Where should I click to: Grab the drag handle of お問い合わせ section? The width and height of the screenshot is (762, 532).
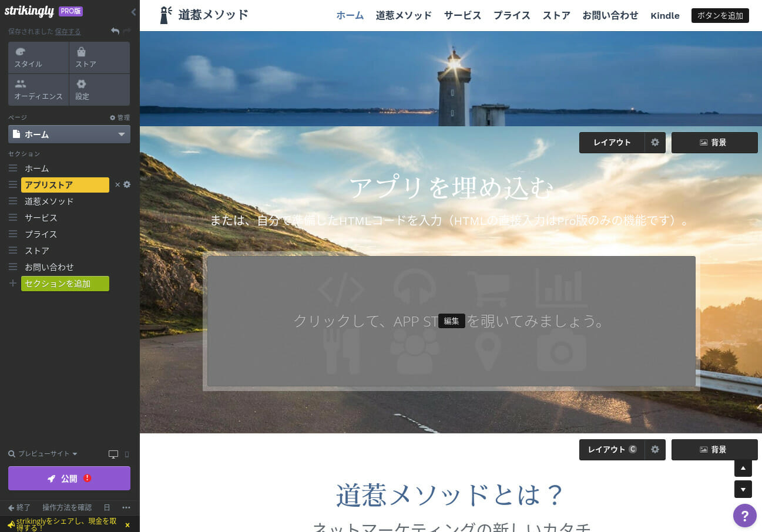coord(13,267)
